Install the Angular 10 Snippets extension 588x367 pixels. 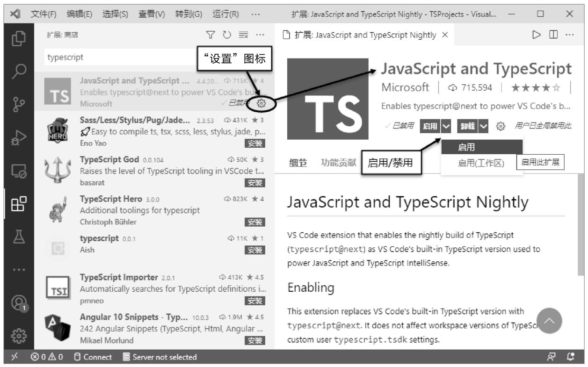[x=255, y=340]
